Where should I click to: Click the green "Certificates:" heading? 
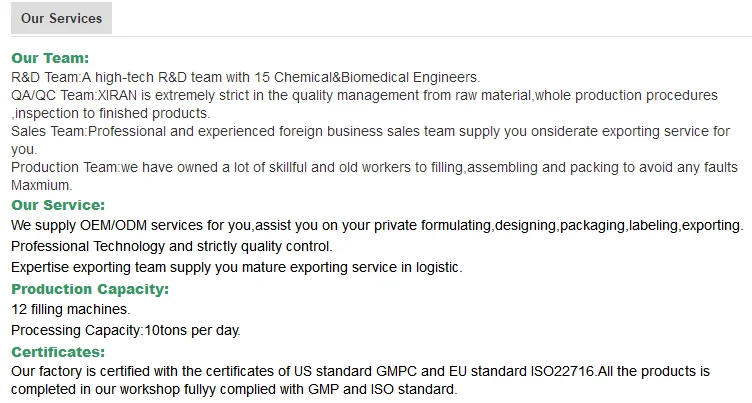[58, 352]
